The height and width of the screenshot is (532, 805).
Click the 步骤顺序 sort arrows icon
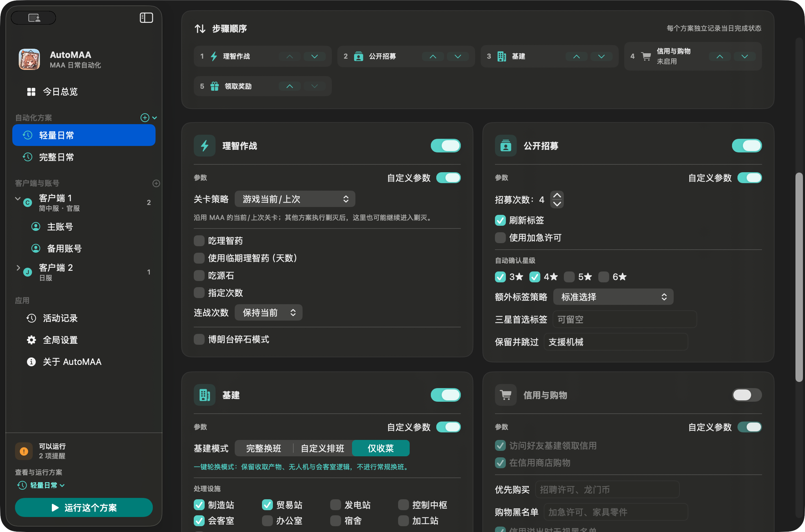pyautogui.click(x=200, y=29)
